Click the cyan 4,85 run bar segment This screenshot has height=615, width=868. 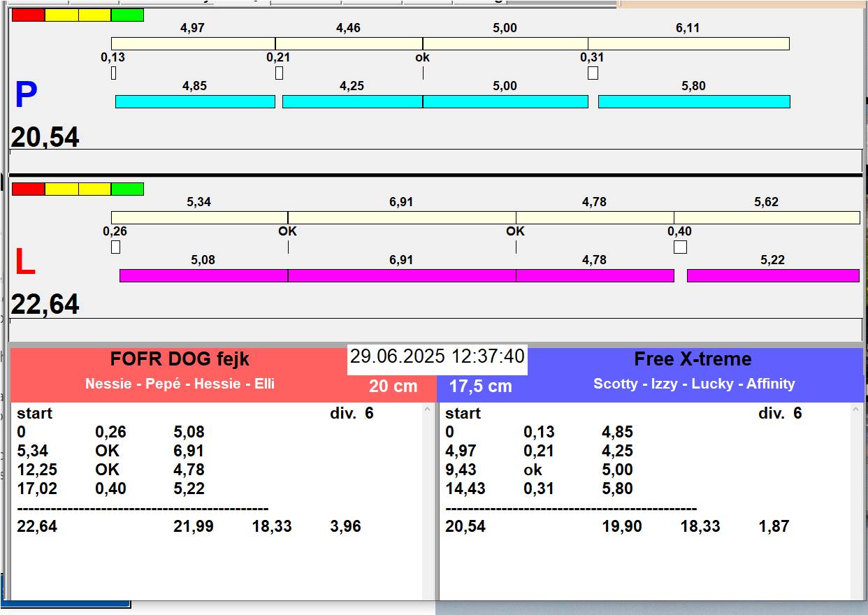click(x=195, y=102)
